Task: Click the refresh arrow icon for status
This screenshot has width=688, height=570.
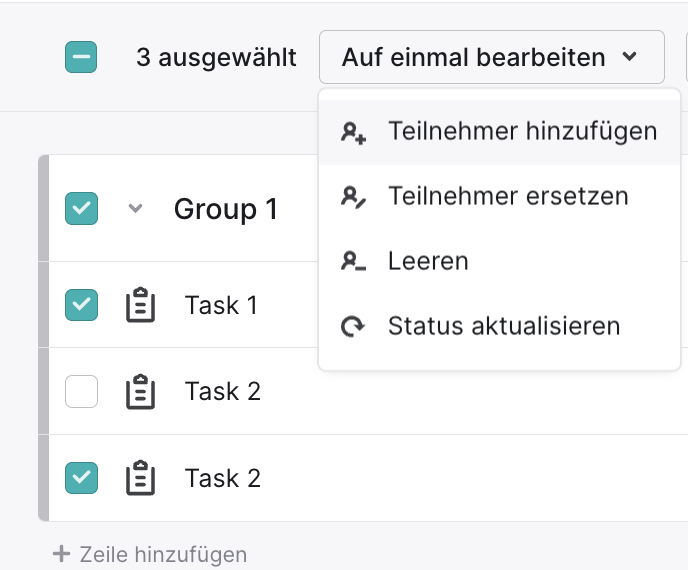Action: click(353, 326)
